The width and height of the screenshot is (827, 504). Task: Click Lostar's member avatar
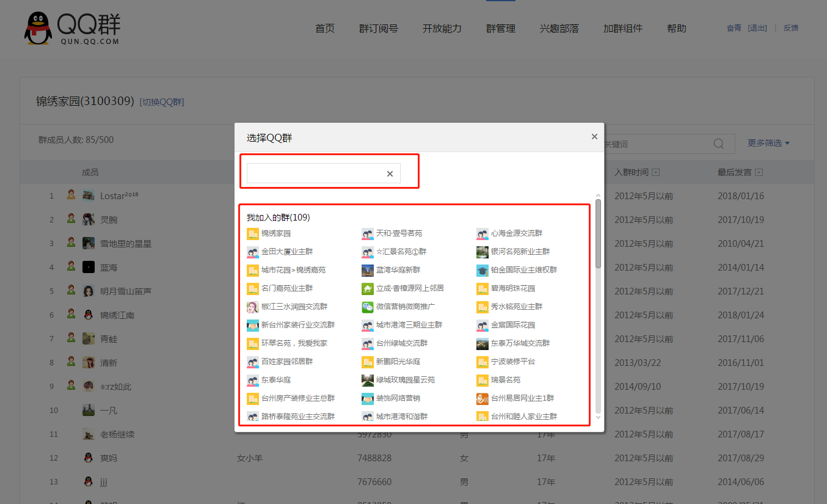pyautogui.click(x=89, y=195)
